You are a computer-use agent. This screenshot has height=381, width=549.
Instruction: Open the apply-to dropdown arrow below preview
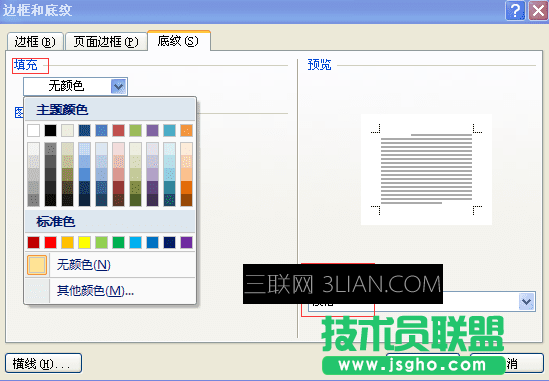[527, 302]
